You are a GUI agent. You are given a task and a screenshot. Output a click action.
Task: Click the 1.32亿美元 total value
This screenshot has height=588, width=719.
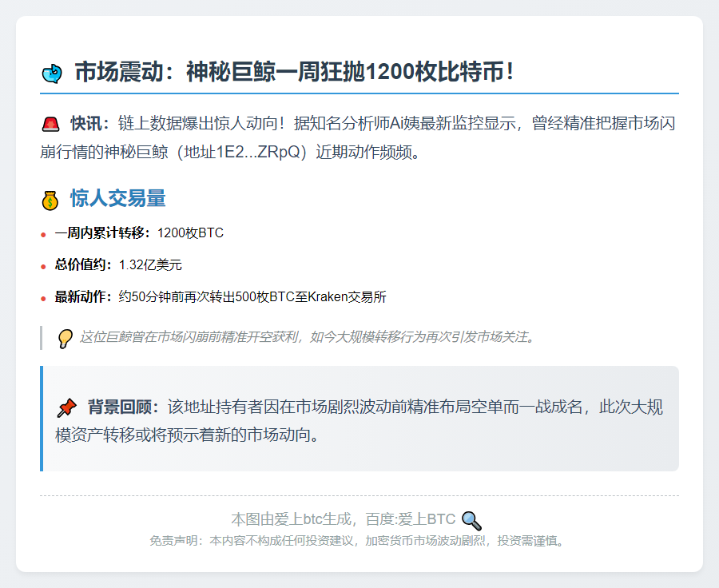pyautogui.click(x=150, y=265)
